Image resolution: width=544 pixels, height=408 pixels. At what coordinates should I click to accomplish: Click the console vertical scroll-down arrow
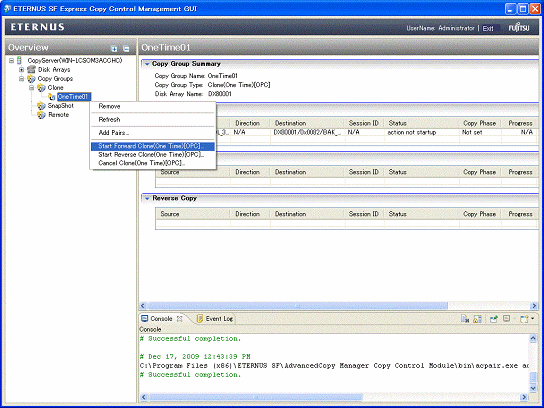(533, 388)
